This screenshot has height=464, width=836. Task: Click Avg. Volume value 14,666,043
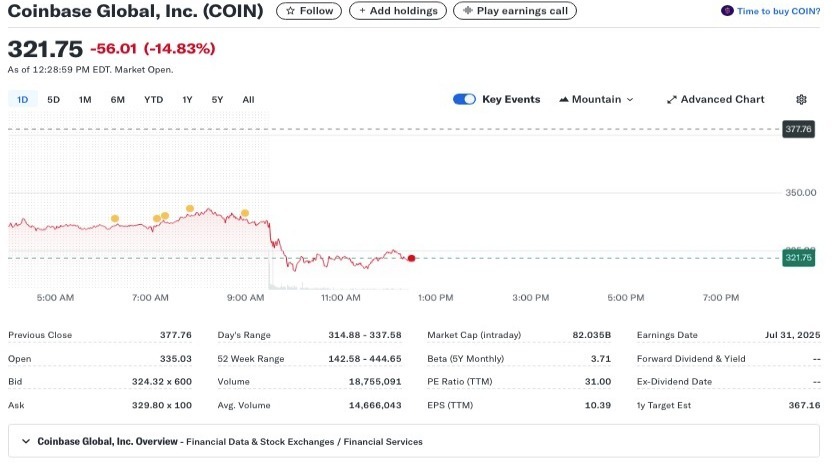375,405
